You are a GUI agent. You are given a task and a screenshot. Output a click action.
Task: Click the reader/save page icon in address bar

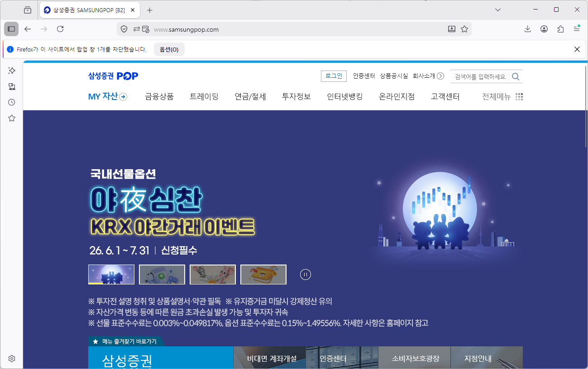pos(451,29)
